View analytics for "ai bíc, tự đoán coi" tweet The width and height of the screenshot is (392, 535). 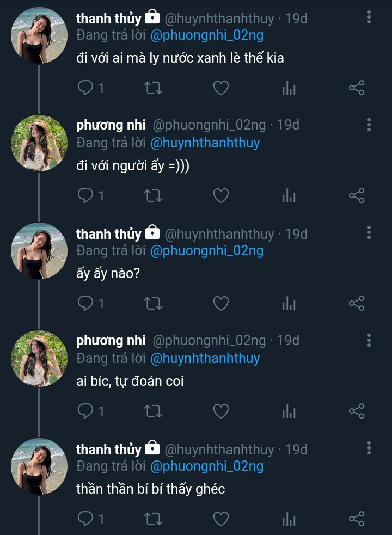coord(289,411)
